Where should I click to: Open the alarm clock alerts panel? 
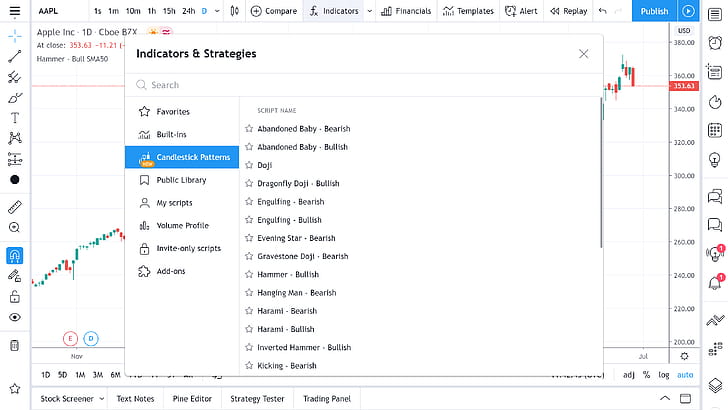tap(714, 43)
